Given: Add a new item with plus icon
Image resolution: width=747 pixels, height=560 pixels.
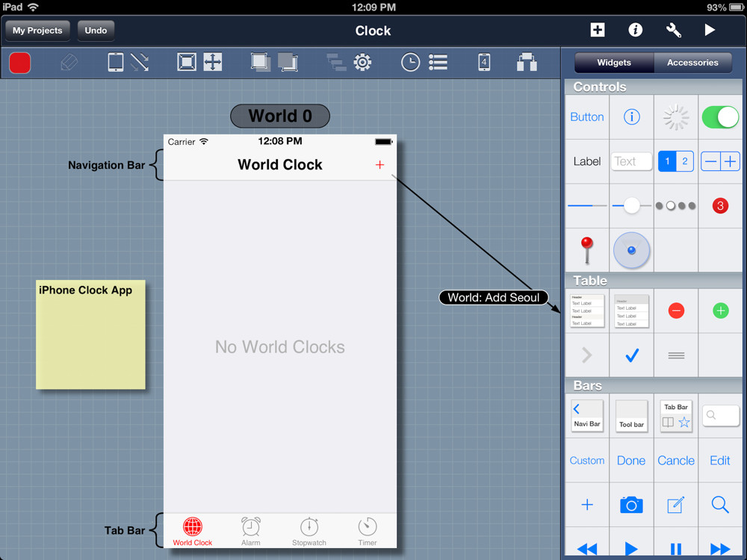Looking at the screenshot, I should click(x=598, y=30).
